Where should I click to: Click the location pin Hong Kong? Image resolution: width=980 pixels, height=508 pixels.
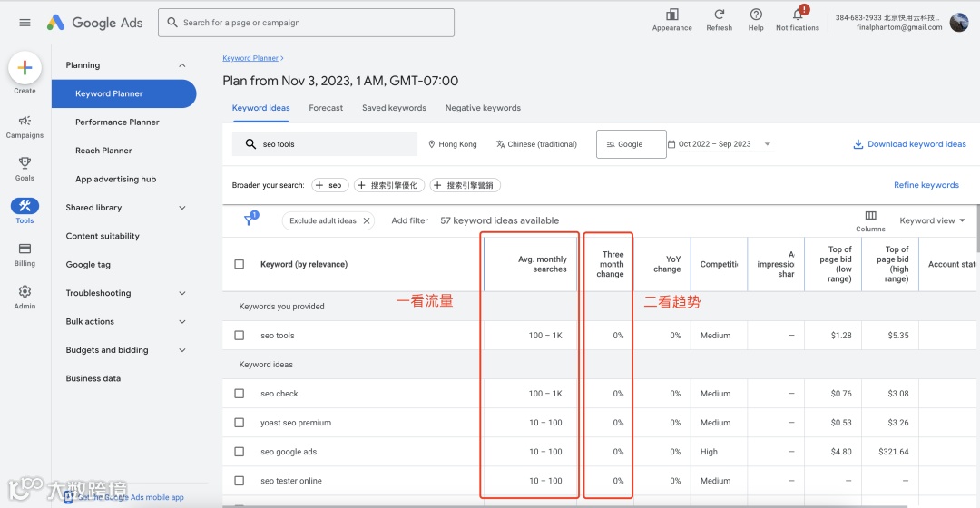point(453,144)
